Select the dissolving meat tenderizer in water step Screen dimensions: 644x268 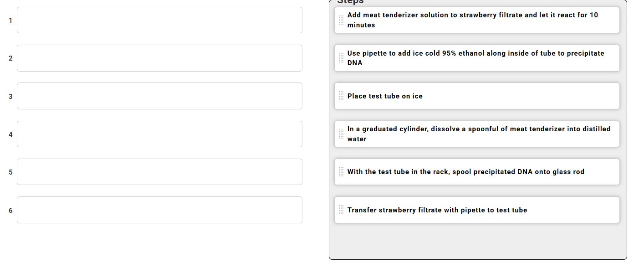[x=477, y=134]
